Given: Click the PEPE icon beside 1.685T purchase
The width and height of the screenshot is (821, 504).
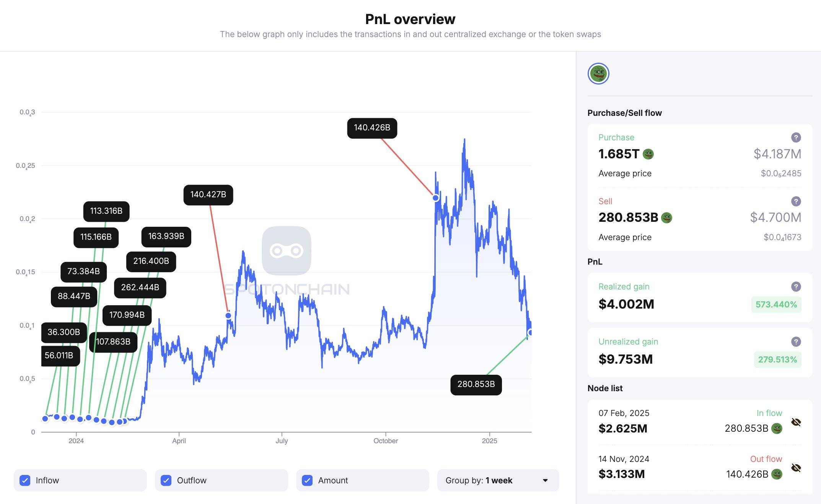Looking at the screenshot, I should (x=648, y=154).
